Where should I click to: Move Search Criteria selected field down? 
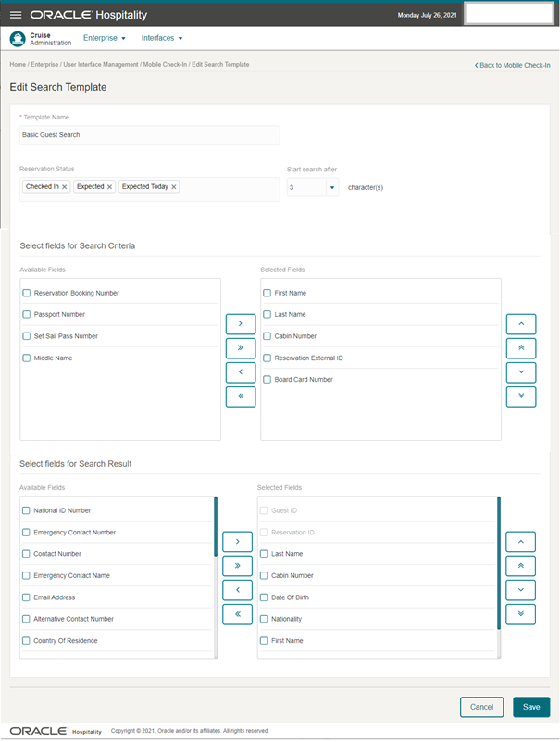[521, 372]
